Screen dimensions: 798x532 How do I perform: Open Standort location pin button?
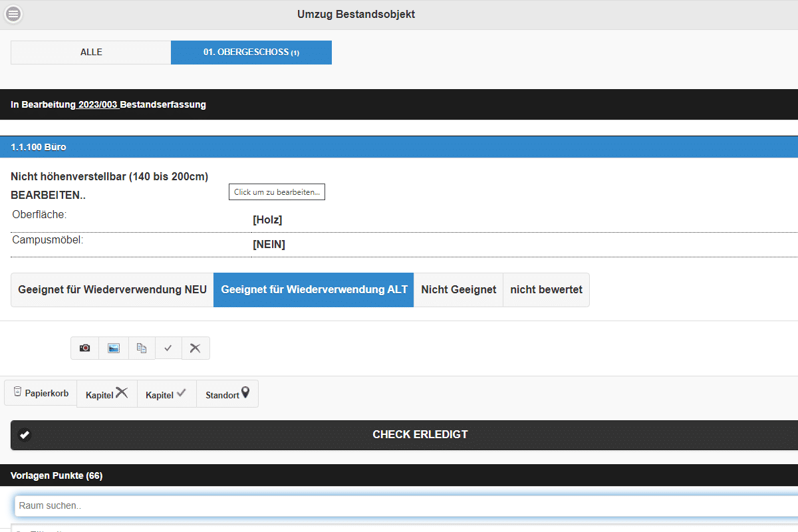pyautogui.click(x=227, y=394)
